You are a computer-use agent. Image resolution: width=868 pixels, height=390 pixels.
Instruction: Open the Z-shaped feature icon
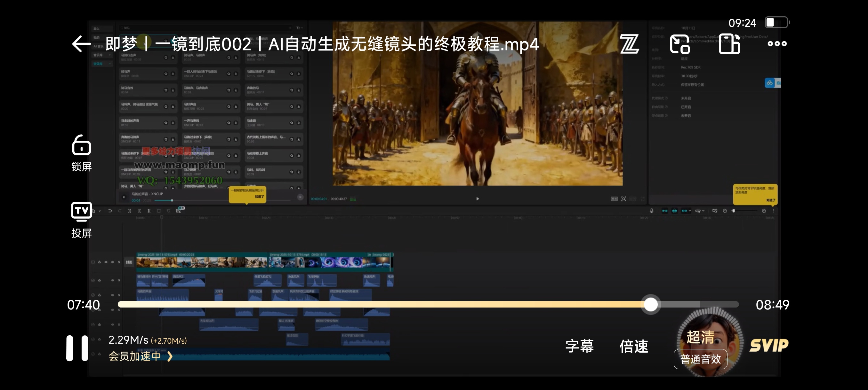tap(629, 44)
